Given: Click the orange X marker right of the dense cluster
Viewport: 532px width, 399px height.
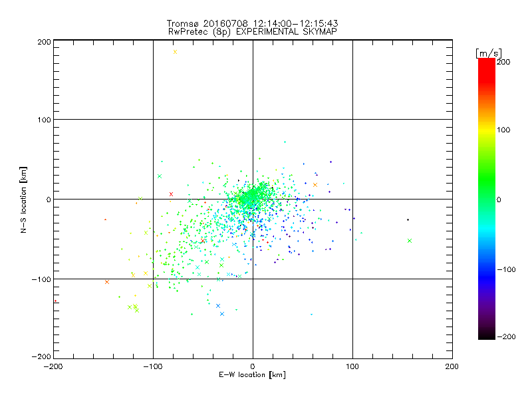Looking at the screenshot, I should coord(315,185).
